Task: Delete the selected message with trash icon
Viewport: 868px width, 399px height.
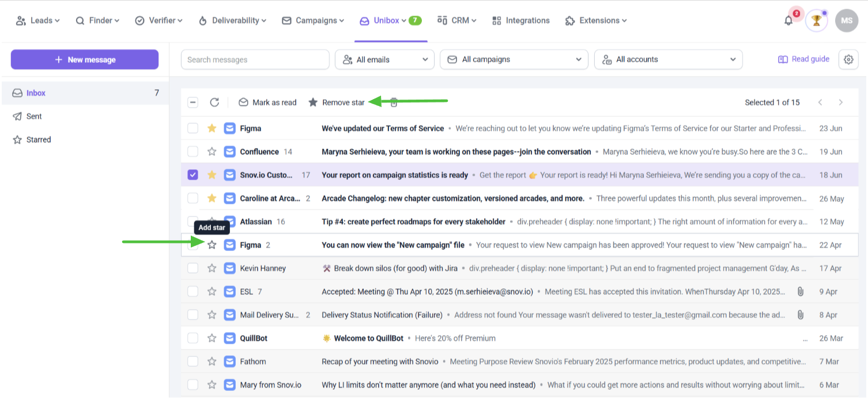Action: click(394, 102)
